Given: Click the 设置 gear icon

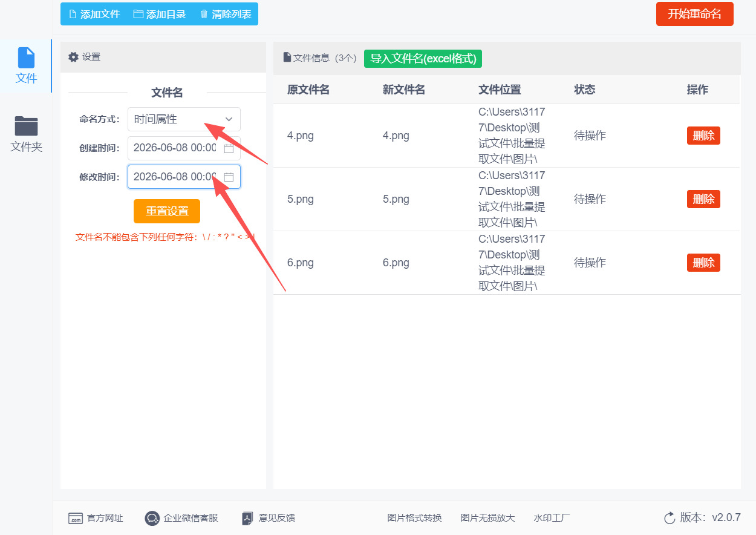Looking at the screenshot, I should (73, 57).
